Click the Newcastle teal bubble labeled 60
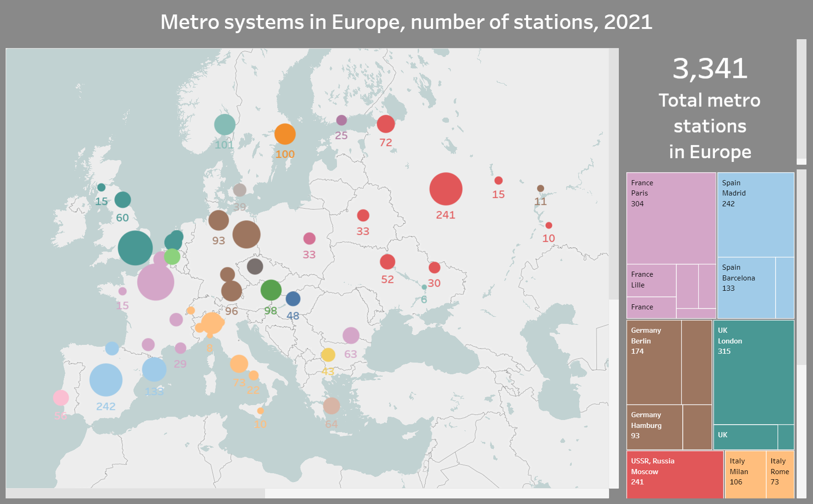The image size is (813, 504). click(122, 200)
